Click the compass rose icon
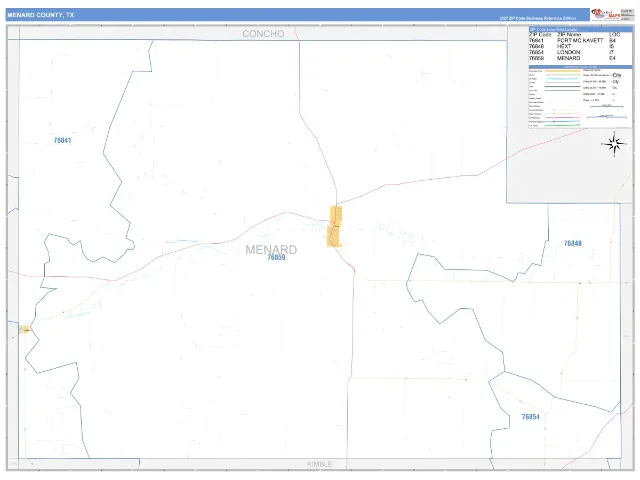This screenshot has height=480, width=640. (x=614, y=144)
